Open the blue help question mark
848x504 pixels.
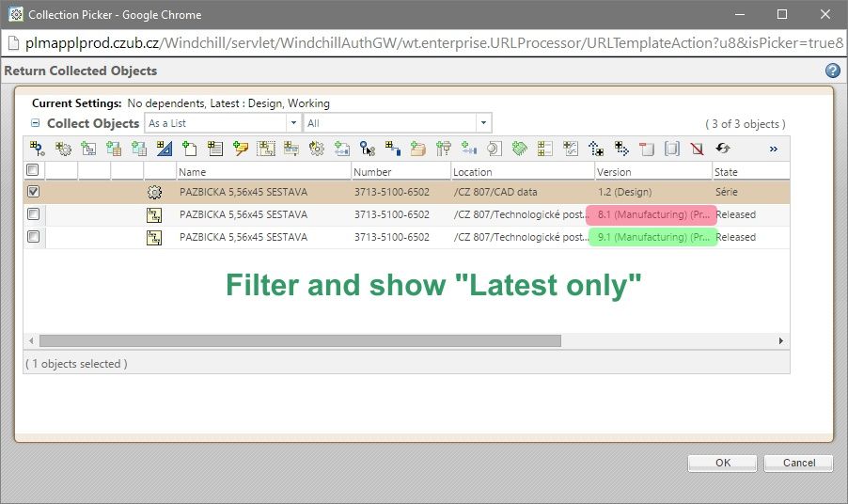[833, 71]
